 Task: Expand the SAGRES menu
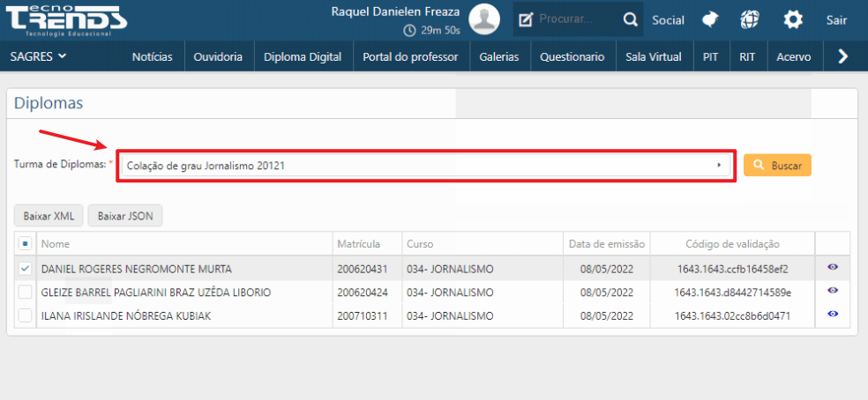pos(39,56)
